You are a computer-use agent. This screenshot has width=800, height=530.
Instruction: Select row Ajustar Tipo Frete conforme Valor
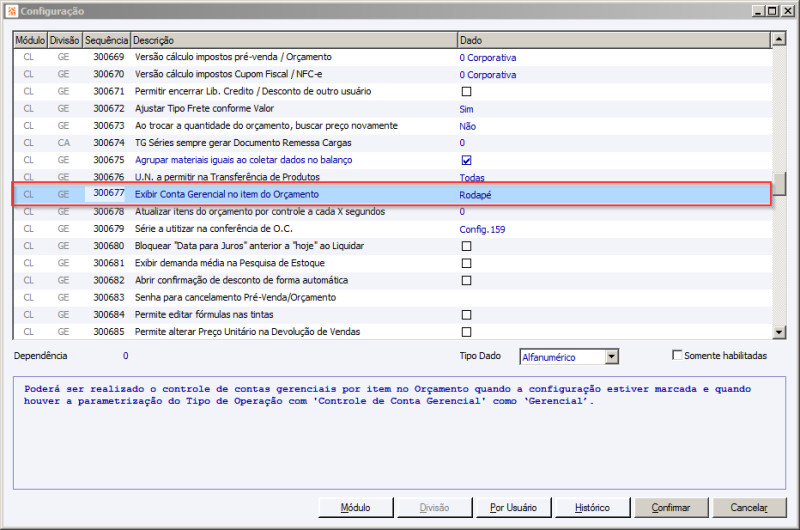point(392,109)
